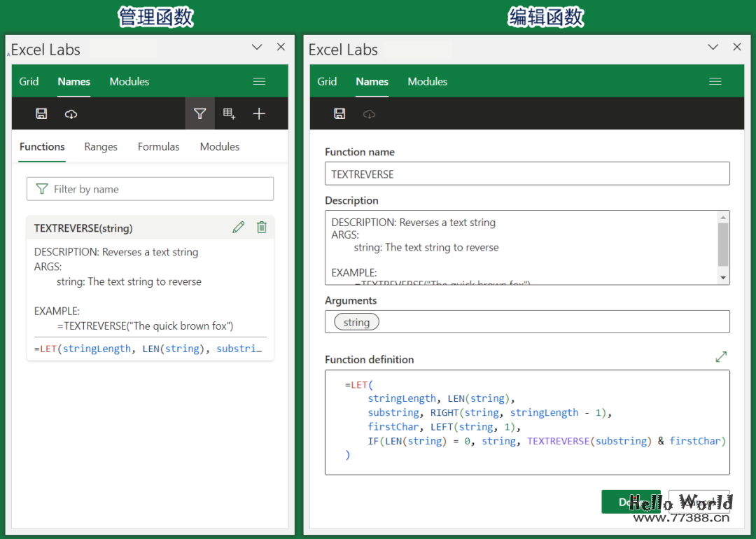Expand the left Excel Labs pane chevron menu
The image size is (756, 539).
[x=257, y=47]
